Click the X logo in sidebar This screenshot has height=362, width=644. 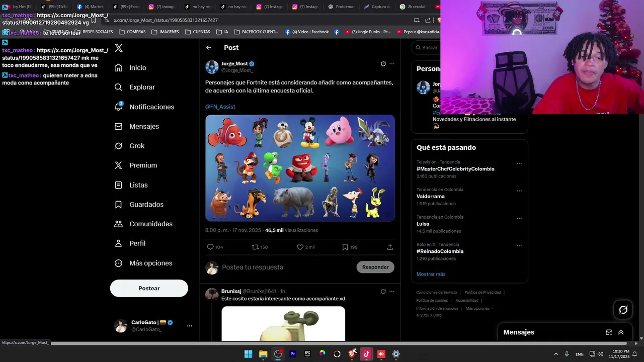click(119, 48)
